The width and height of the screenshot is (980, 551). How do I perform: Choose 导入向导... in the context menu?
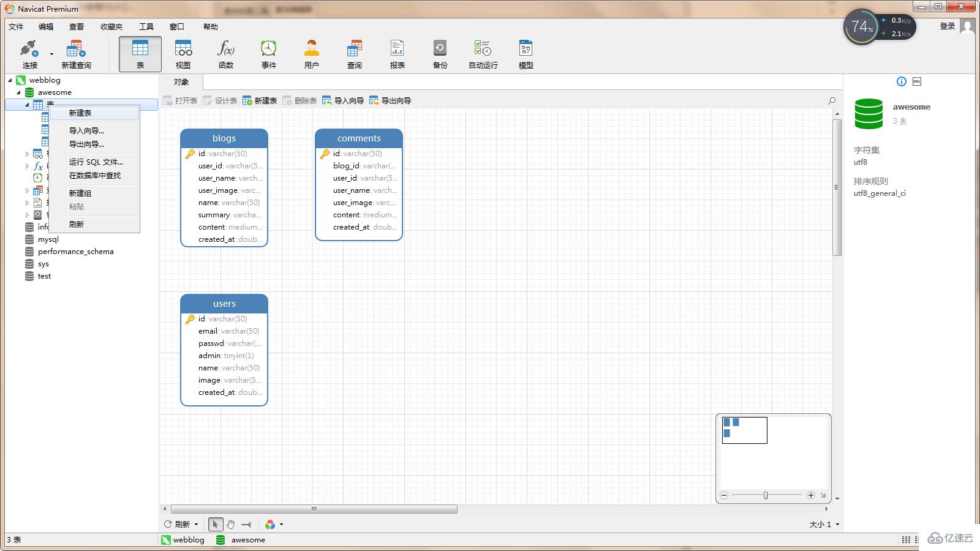point(94,130)
